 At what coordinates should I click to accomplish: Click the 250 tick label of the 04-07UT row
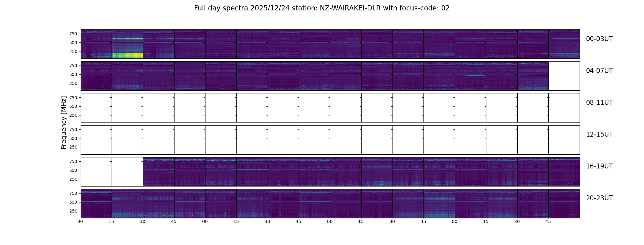pos(73,83)
